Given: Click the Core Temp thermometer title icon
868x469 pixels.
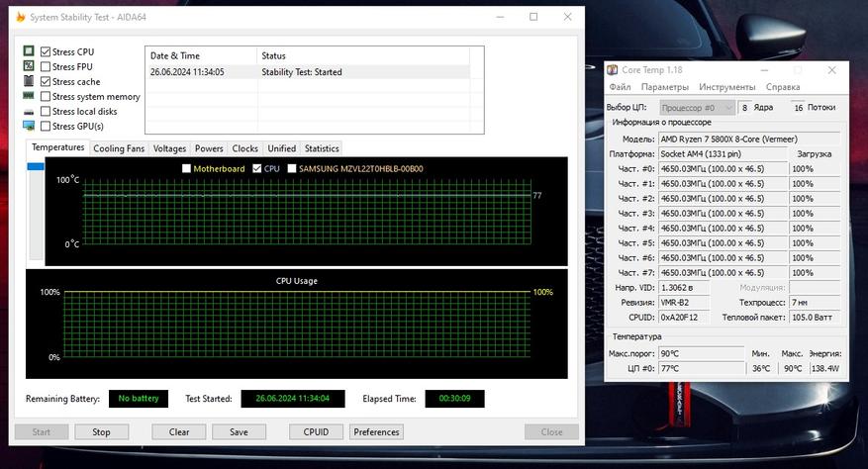Looking at the screenshot, I should click(613, 70).
